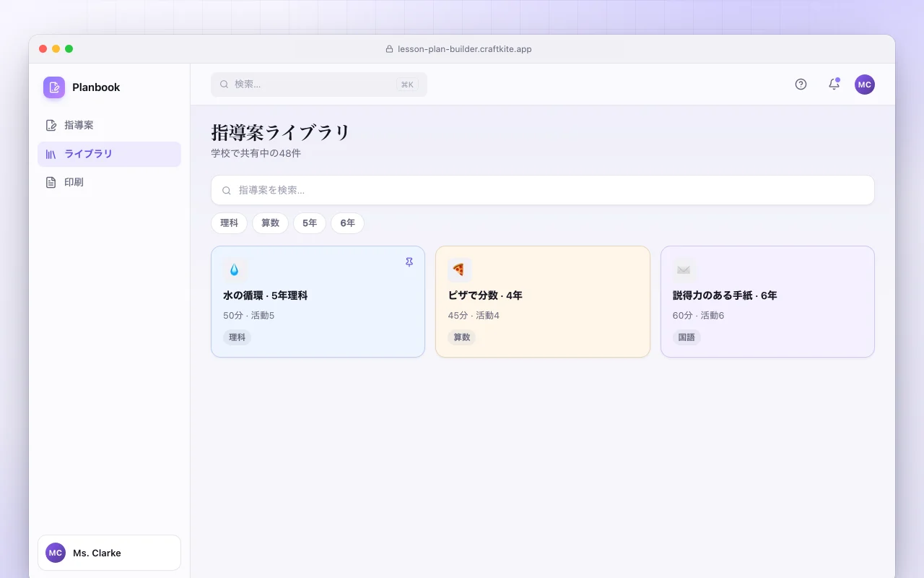Click the 算数 tag on ピザで分数 card
The height and width of the screenshot is (578, 924).
[x=462, y=337]
